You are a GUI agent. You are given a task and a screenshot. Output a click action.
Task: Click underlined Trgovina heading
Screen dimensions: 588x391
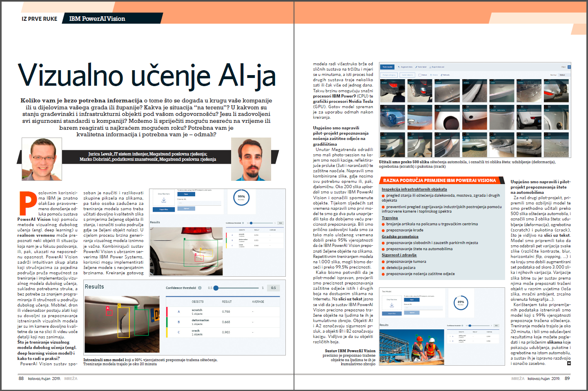point(390,218)
